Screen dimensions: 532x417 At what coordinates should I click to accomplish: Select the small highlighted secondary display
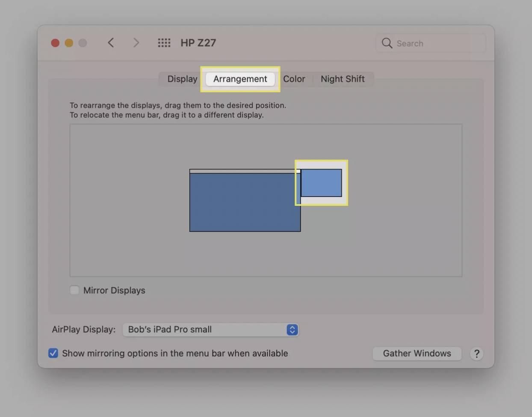(321, 183)
